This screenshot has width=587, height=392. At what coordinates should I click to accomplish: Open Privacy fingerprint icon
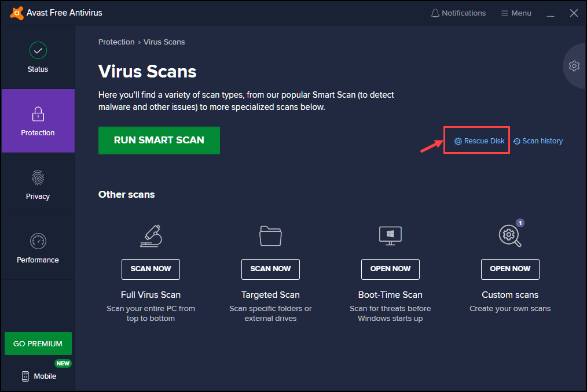(x=38, y=178)
